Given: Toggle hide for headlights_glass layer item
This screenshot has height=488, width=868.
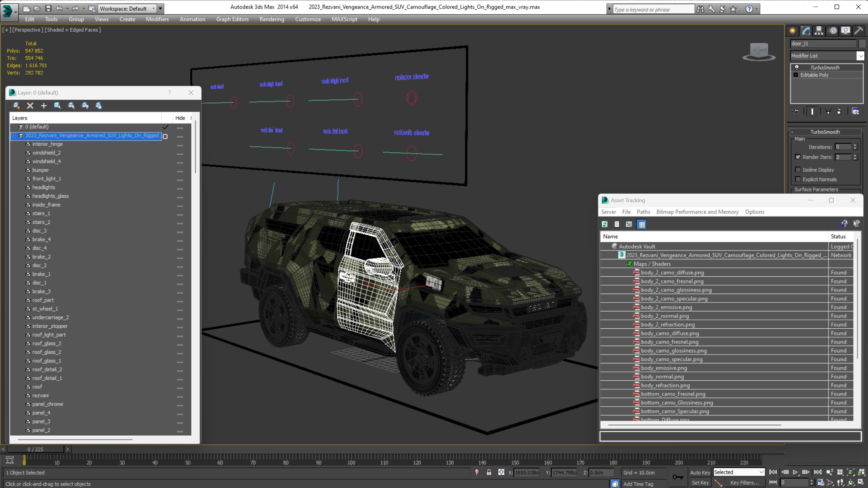Looking at the screenshot, I should coord(180,197).
